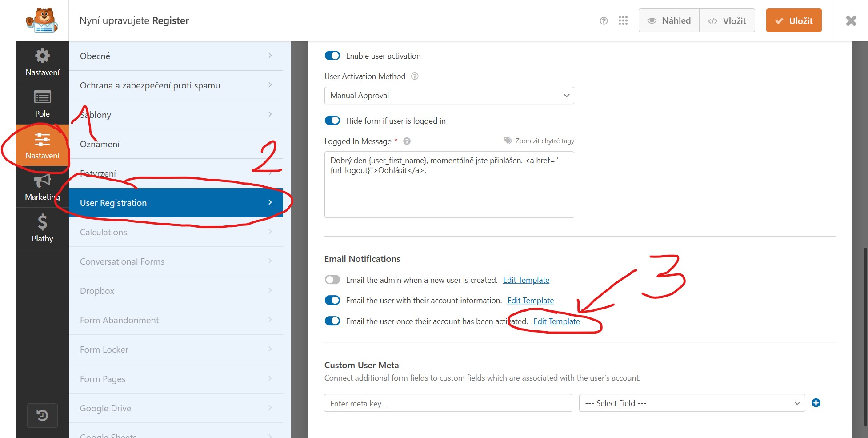Click the grid apps icon near Náhled
The height and width of the screenshot is (438, 868).
(x=623, y=20)
